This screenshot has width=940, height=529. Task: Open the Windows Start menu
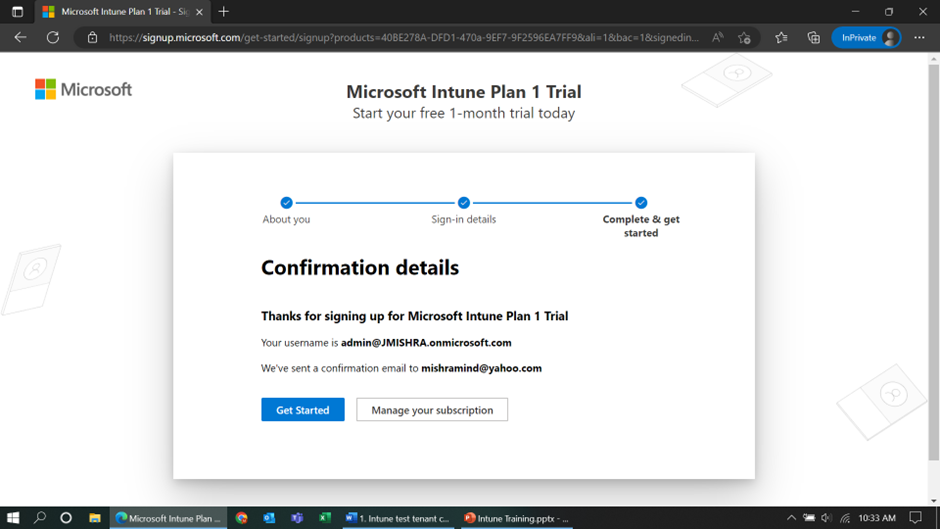click(13, 518)
